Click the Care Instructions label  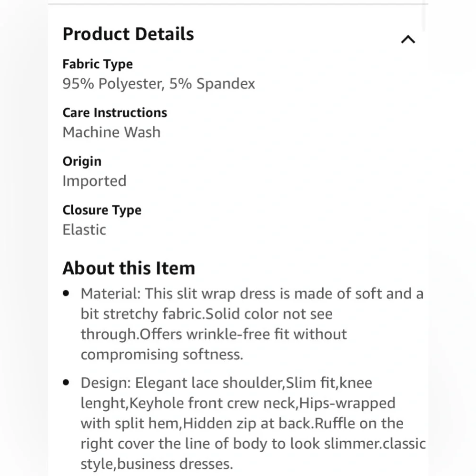click(x=115, y=113)
